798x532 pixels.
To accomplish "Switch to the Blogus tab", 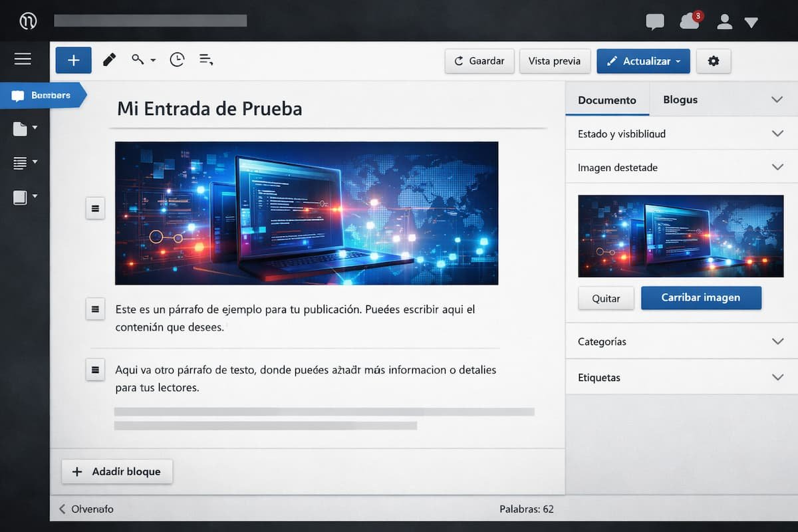I will (680, 99).
